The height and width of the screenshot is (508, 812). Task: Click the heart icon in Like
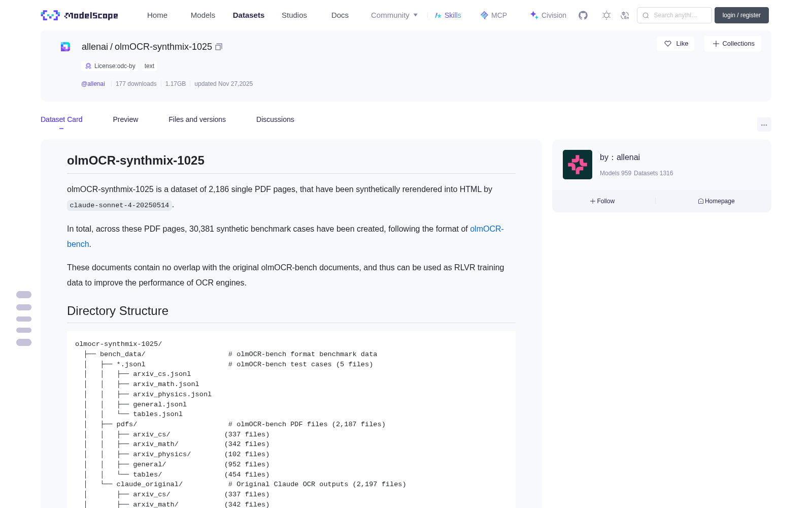point(668,44)
